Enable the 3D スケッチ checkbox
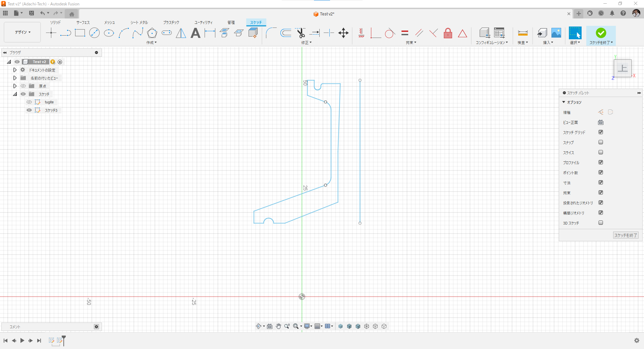Image resolution: width=644 pixels, height=349 pixels. click(x=601, y=223)
